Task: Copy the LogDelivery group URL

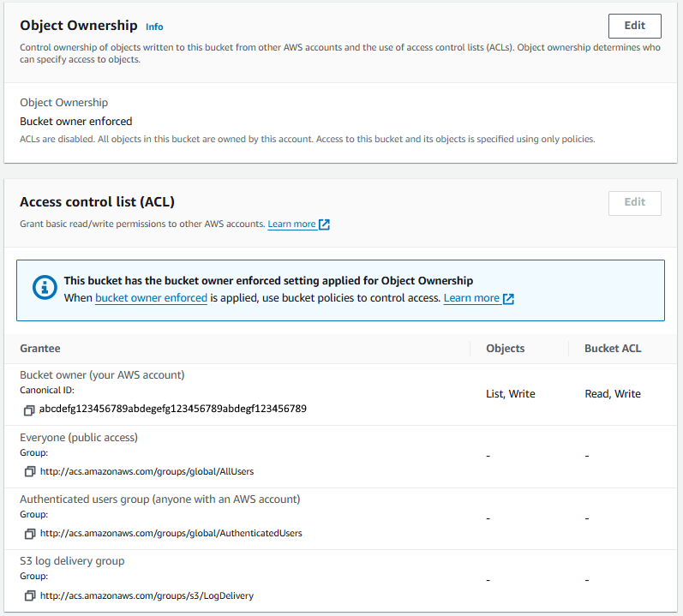Action: [30, 595]
